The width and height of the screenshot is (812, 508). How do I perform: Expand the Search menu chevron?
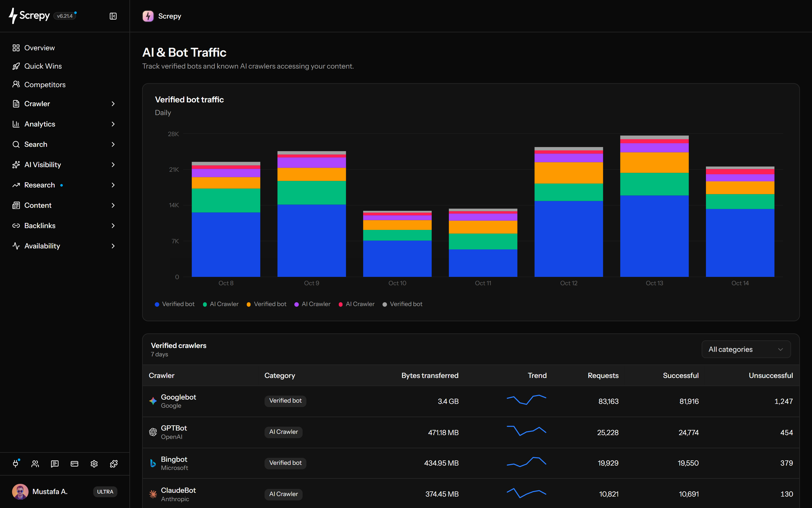coord(113,145)
